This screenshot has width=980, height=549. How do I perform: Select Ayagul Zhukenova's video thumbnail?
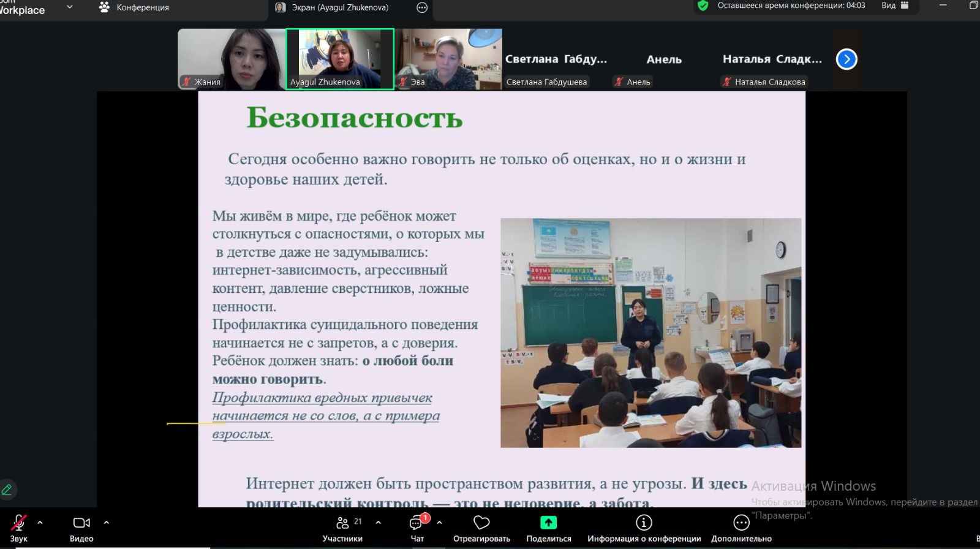[340, 59]
